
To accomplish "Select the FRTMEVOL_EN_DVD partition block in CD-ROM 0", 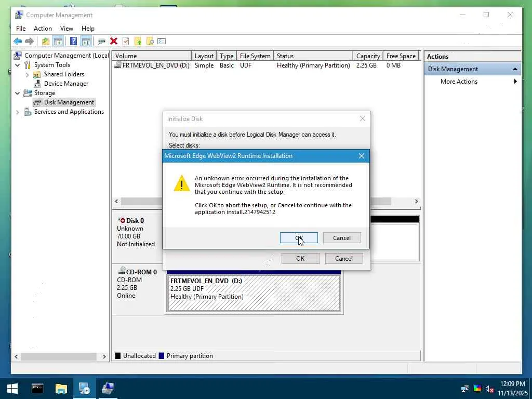I will pyautogui.click(x=254, y=292).
